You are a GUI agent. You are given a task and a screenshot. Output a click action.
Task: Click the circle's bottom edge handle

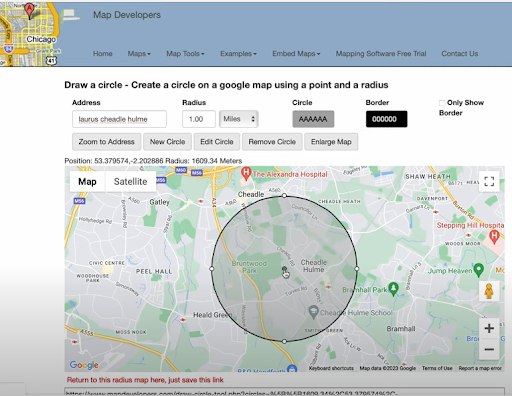(284, 341)
